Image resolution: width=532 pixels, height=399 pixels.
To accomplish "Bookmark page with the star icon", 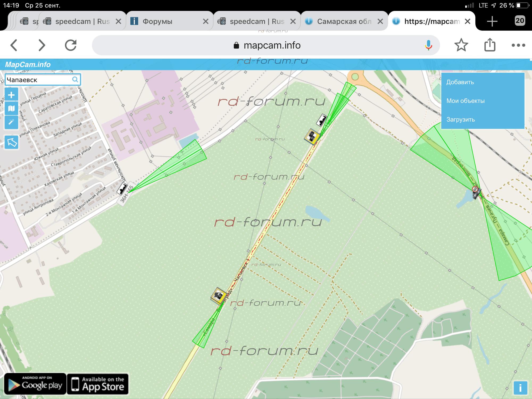I will (x=461, y=45).
